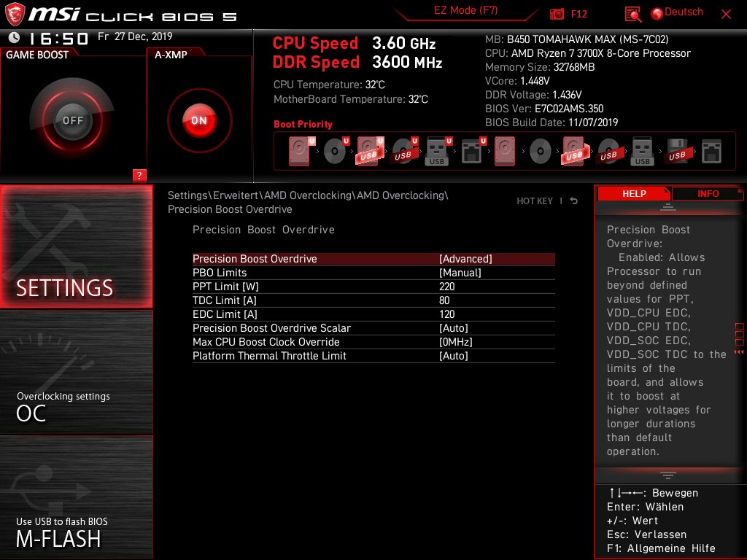Image resolution: width=747 pixels, height=560 pixels.
Task: Select the legacy hard disk boot icon
Action: (x=505, y=151)
